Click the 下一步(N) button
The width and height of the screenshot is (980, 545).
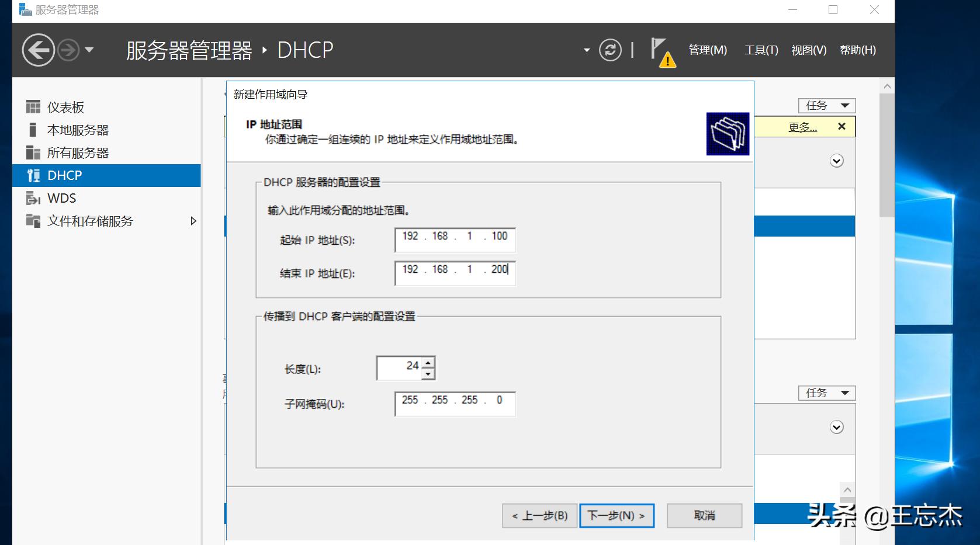point(617,516)
